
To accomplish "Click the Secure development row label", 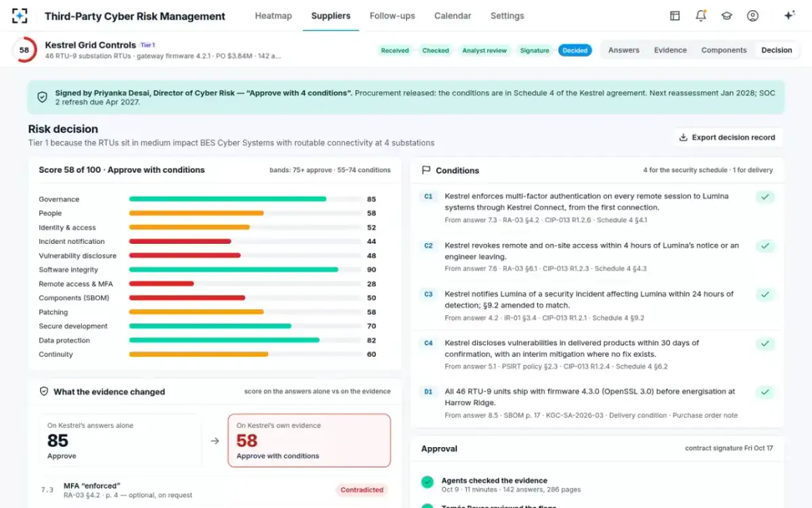I will click(73, 326).
